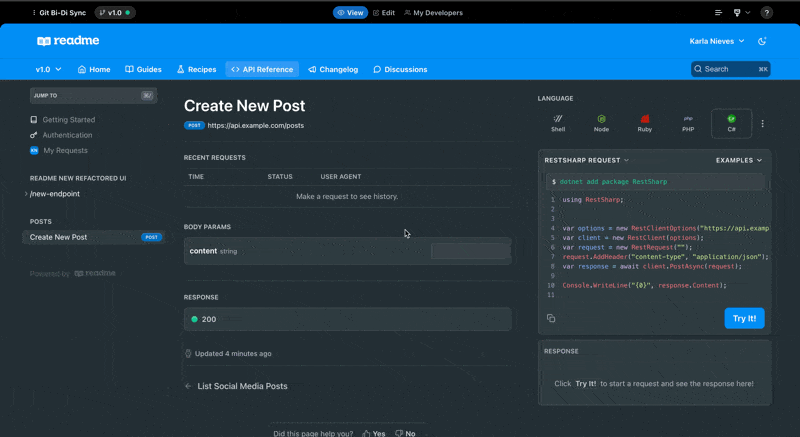Expand the 200 response row
This screenshot has height=437, width=800.
tap(347, 319)
